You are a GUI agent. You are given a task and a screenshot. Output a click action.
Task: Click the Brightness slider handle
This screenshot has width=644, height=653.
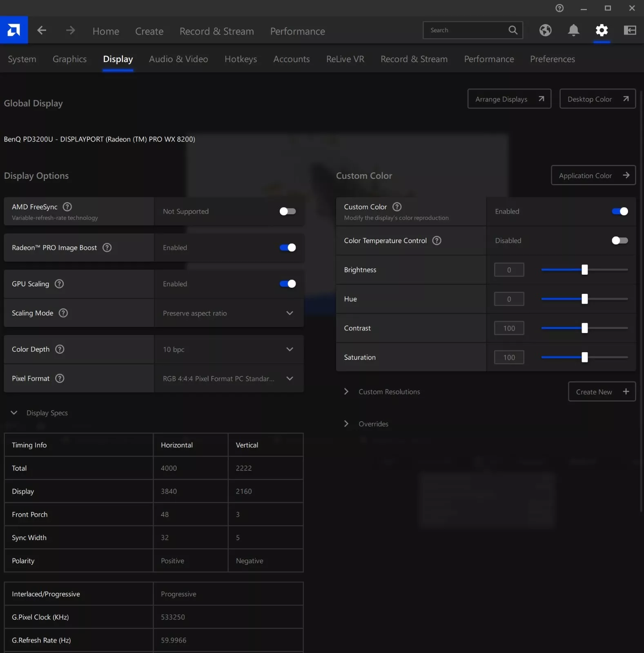(584, 270)
